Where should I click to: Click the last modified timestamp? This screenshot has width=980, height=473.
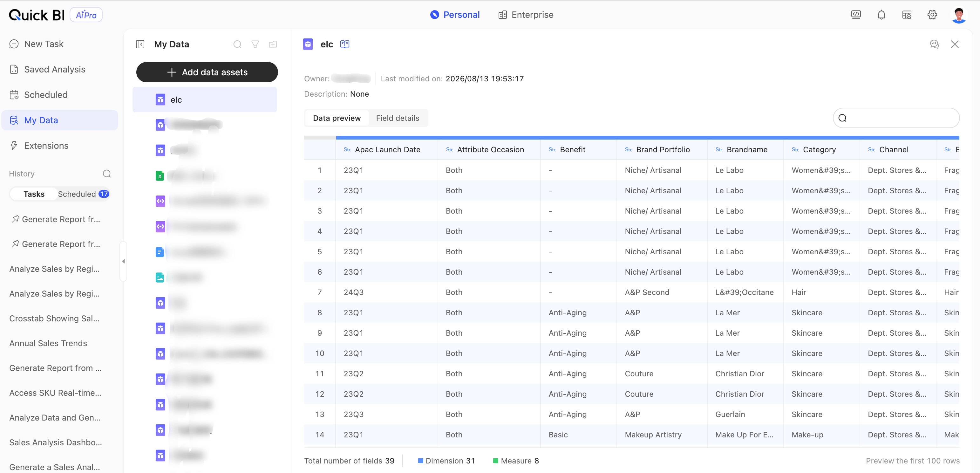[x=485, y=79]
